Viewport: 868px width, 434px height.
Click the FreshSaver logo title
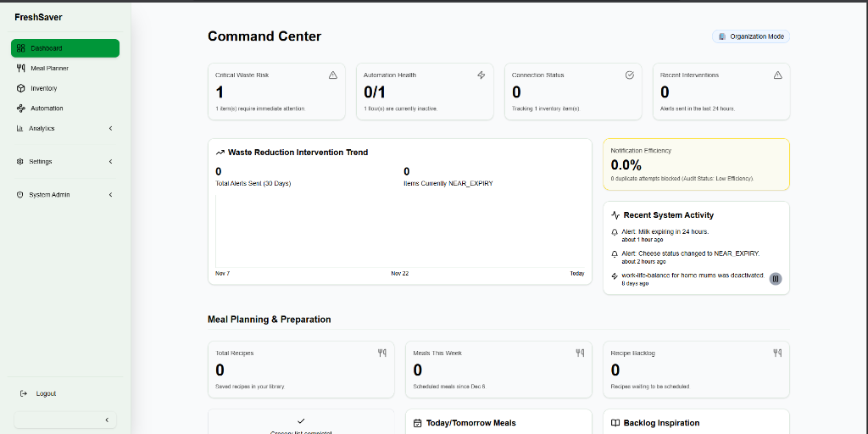click(x=38, y=17)
